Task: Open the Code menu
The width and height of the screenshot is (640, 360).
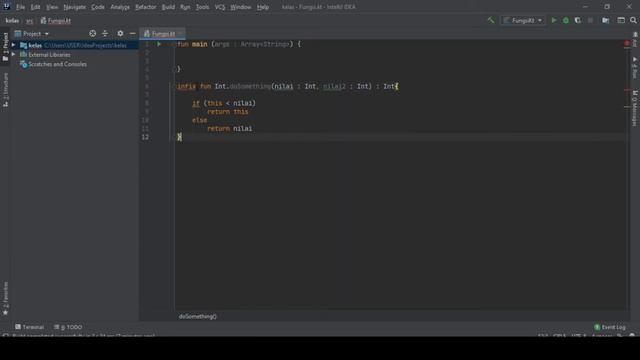Action: pyautogui.click(x=98, y=7)
